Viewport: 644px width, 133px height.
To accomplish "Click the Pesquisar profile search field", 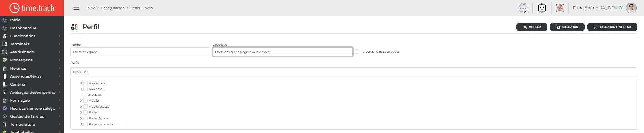I will click(354, 72).
